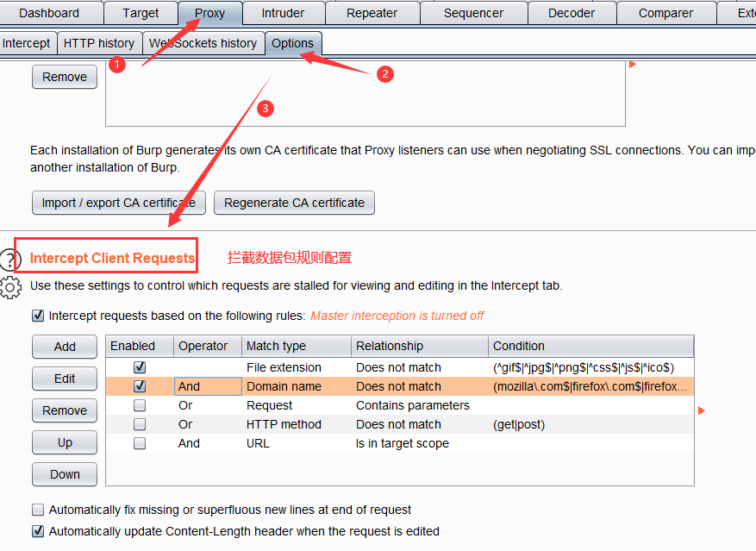
Task: Sort by the Match type column header
Action: 297,346
